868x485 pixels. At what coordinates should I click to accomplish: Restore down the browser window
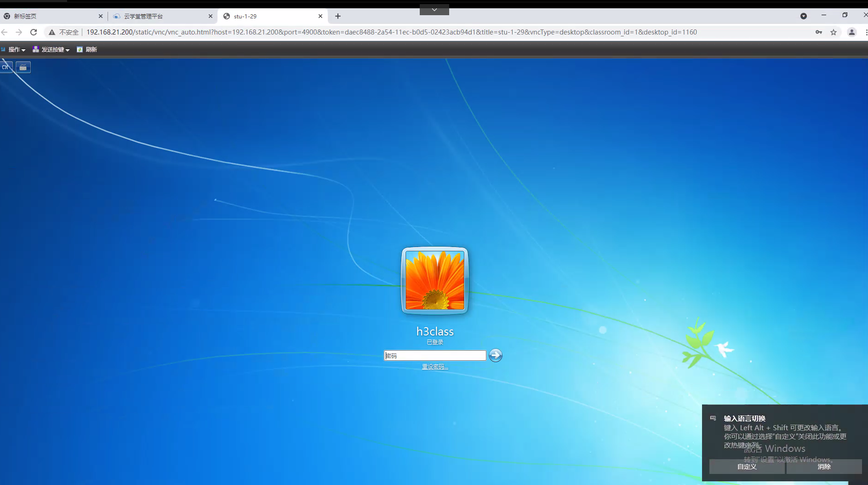pos(845,15)
